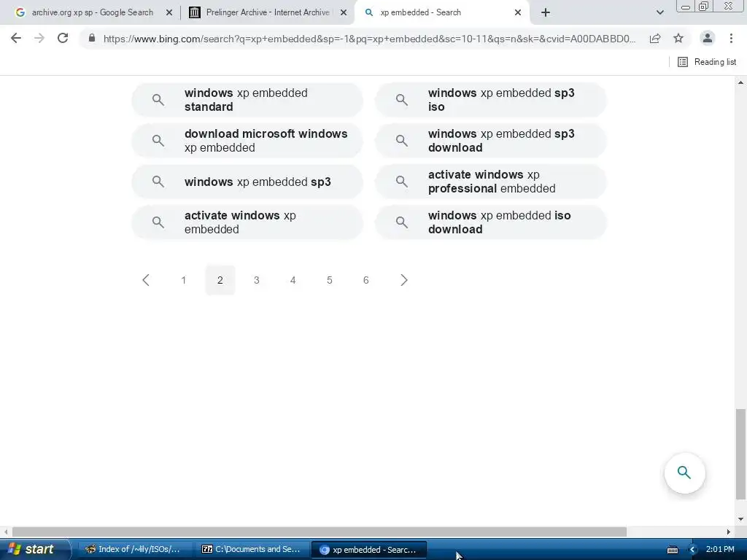Click the vertical scrollbar down arrow

click(x=740, y=519)
